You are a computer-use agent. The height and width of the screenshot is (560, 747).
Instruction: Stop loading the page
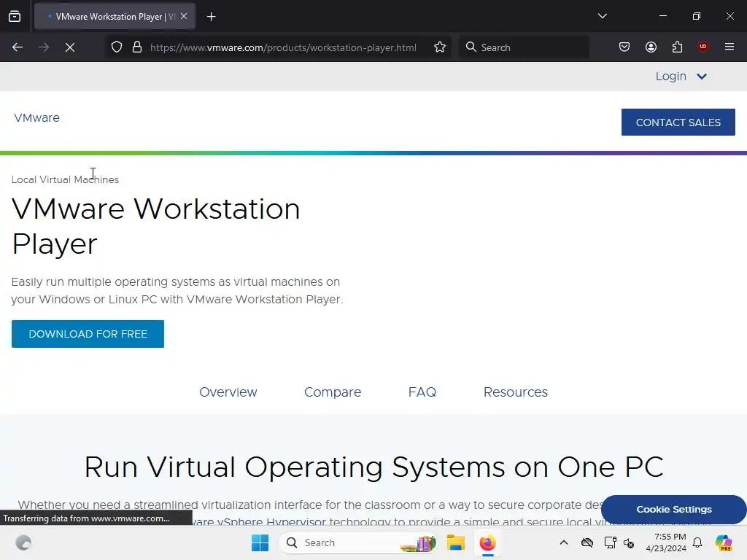pyautogui.click(x=70, y=47)
